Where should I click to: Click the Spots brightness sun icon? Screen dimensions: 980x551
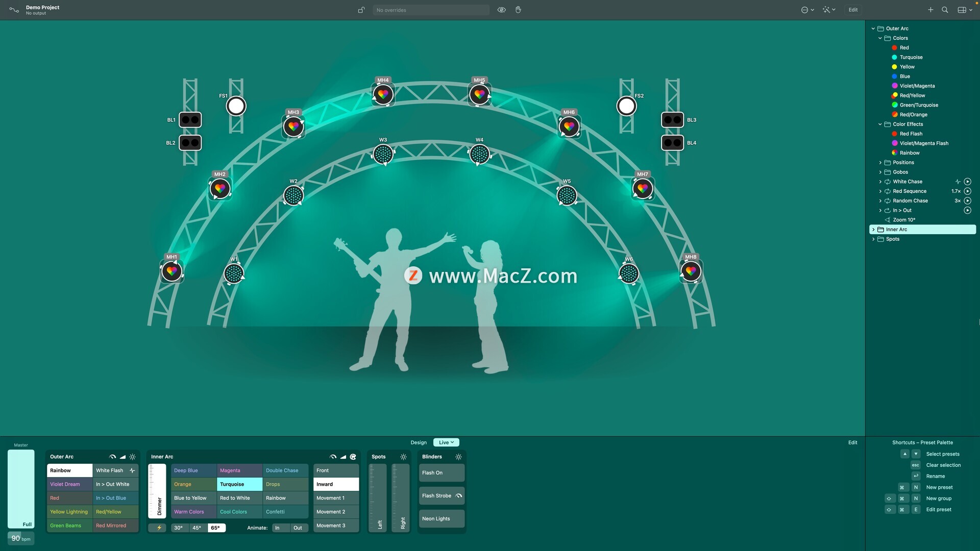click(x=403, y=457)
